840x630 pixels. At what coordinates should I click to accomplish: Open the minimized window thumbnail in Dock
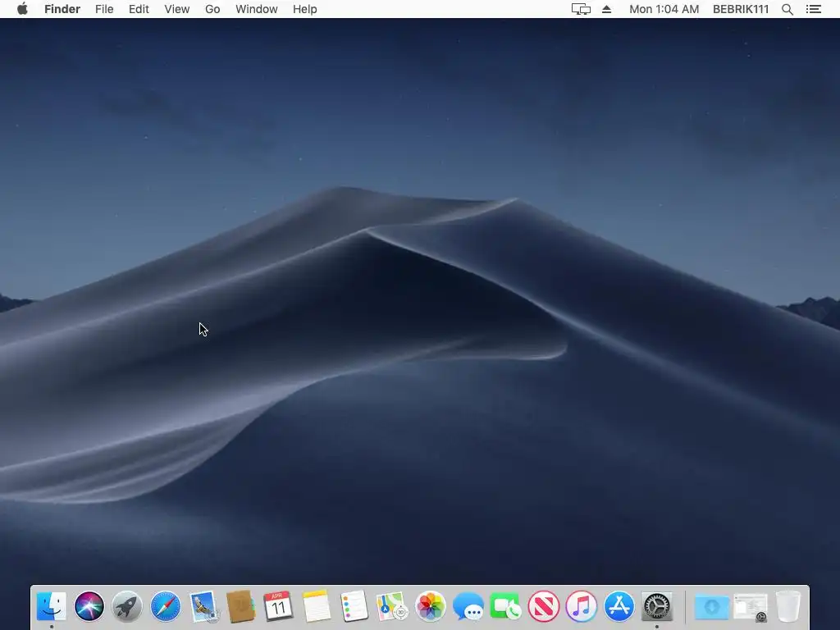(750, 607)
